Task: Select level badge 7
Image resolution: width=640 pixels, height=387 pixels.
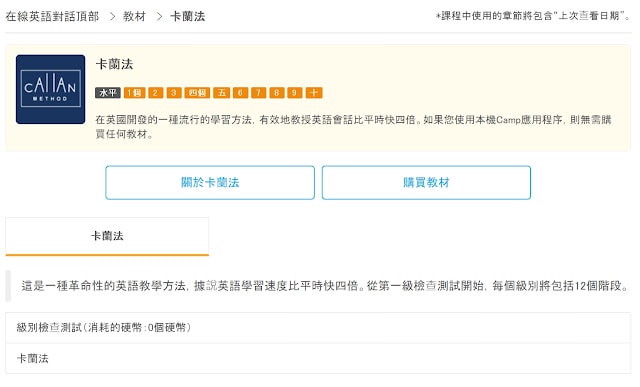Action: 258,93
